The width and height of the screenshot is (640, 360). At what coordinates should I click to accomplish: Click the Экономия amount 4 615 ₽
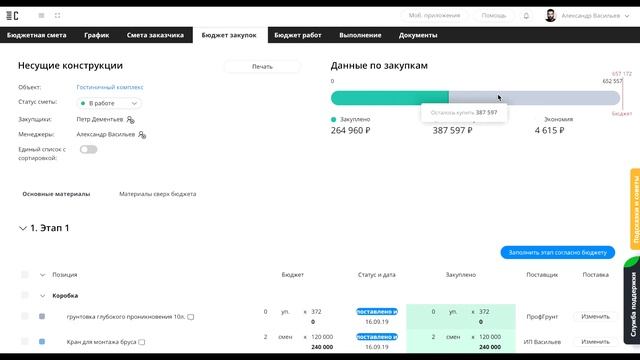click(x=549, y=131)
